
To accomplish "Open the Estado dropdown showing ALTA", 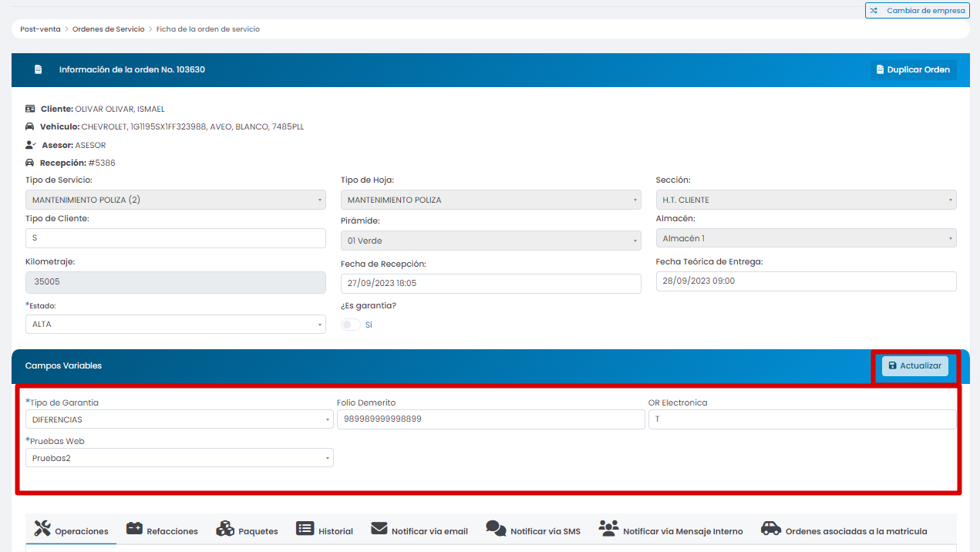I will pyautogui.click(x=176, y=324).
